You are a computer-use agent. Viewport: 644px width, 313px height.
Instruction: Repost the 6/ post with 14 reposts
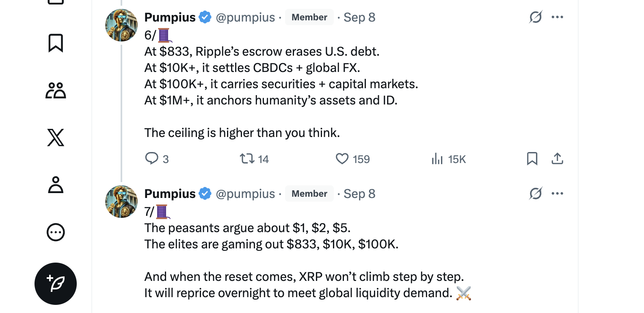[x=247, y=159]
